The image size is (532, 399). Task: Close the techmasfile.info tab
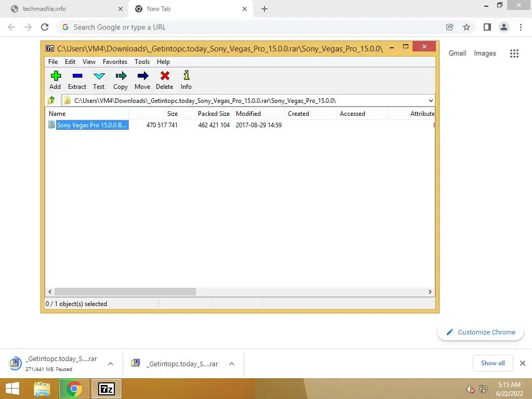pos(121,9)
